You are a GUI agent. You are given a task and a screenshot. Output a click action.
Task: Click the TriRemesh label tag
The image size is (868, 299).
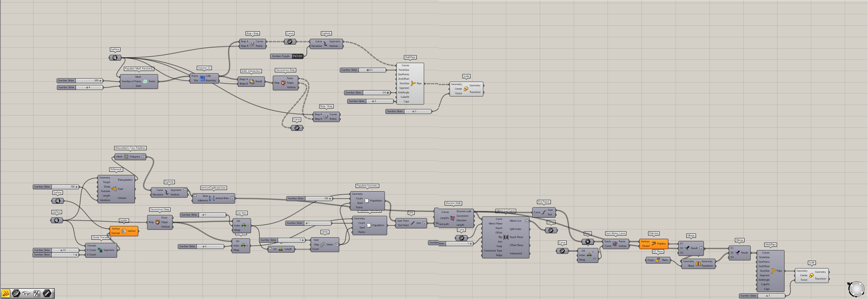click(116, 169)
